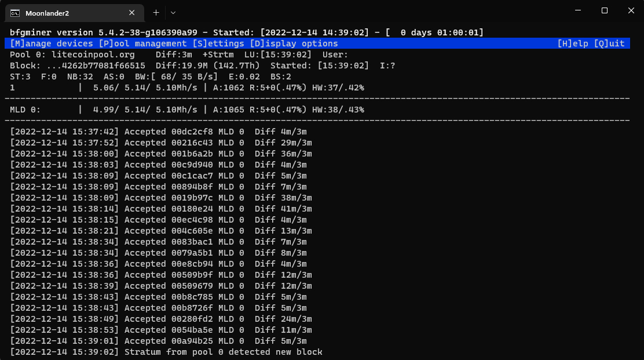Viewport: 644px width, 360px height.
Task: Click network difficulty Diff:19.9M (142.7Th)
Action: 208,66
